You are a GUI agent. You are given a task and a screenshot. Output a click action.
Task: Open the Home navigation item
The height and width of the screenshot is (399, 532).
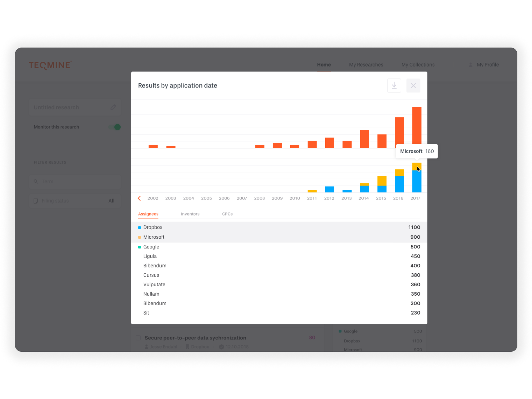[324, 65]
